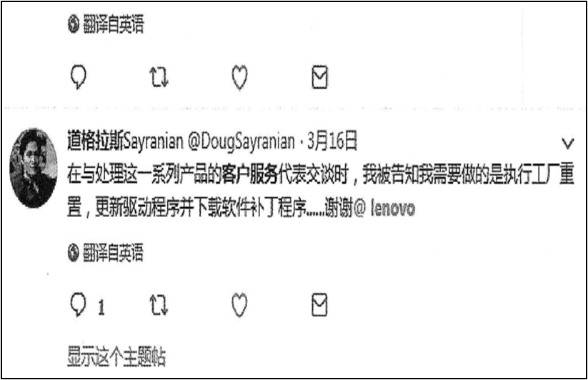Screen dimensions: 588x380
Task: Open the tweet body text about 客户服务代表
Action: tap(321, 192)
